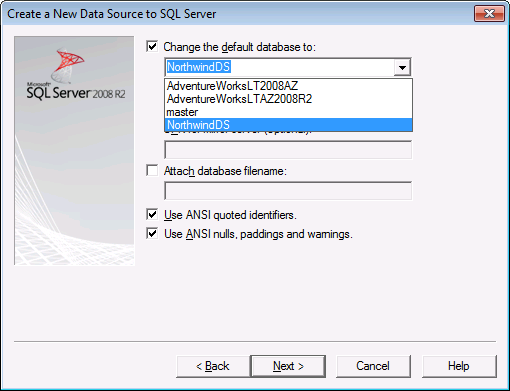This screenshot has height=391, width=510.
Task: Click the SQL Server 2008 R2 logo image
Action: [x=74, y=151]
